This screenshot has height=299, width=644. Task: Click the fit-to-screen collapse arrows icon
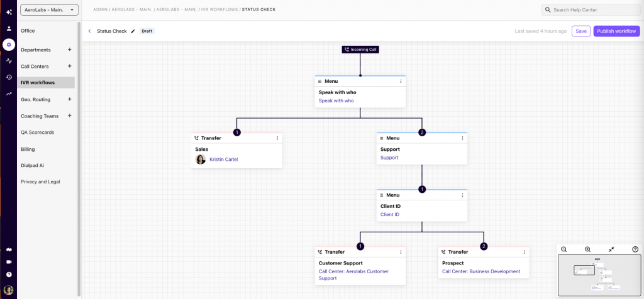click(x=611, y=249)
